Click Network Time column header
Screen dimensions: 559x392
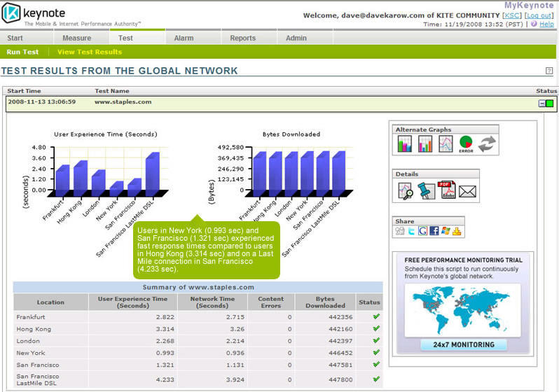[212, 302]
